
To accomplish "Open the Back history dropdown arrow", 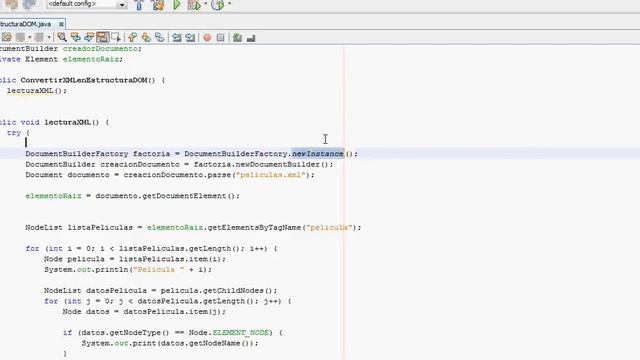I will click(x=29, y=38).
